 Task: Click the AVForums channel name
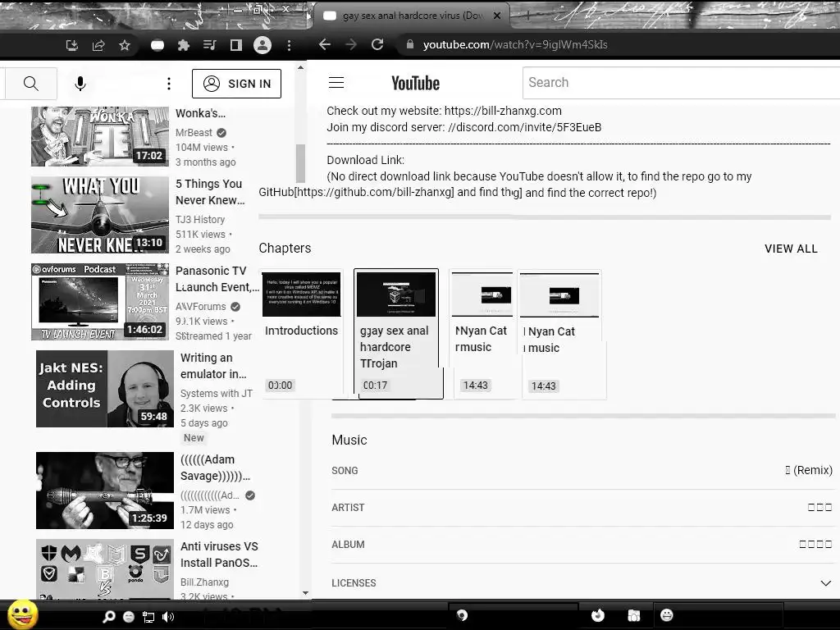pyautogui.click(x=200, y=307)
